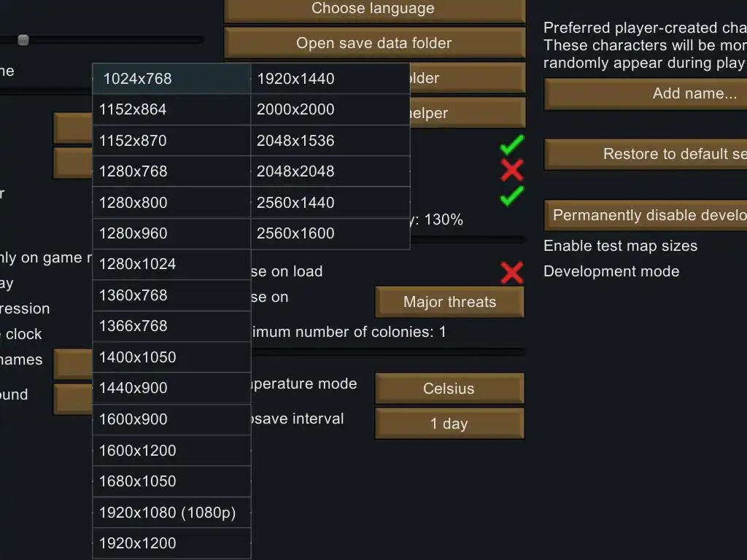Viewport: 747px width, 560px height.
Task: Open the save data folder
Action: tap(374, 43)
